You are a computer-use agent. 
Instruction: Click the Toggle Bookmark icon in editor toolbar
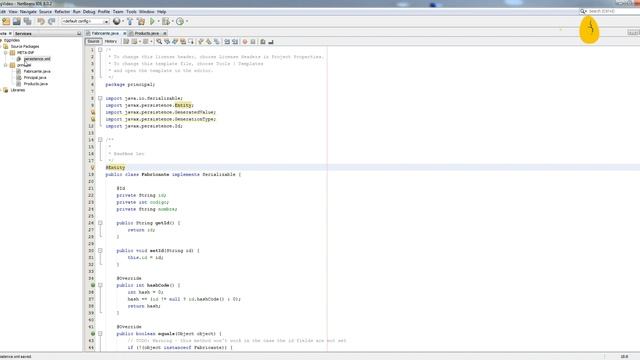(x=216, y=41)
